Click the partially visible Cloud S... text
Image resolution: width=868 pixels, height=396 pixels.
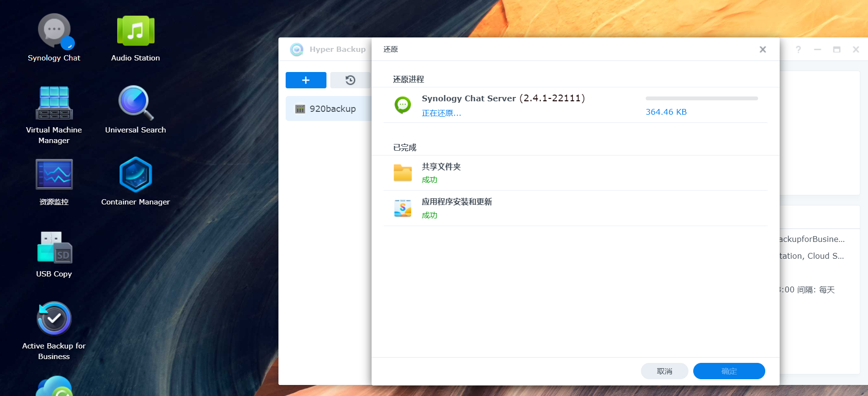(826, 256)
